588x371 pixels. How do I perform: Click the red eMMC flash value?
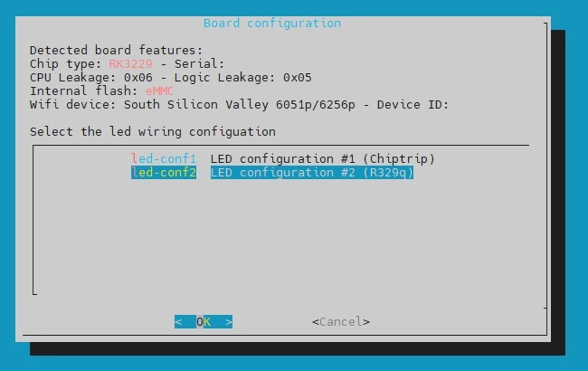[160, 91]
